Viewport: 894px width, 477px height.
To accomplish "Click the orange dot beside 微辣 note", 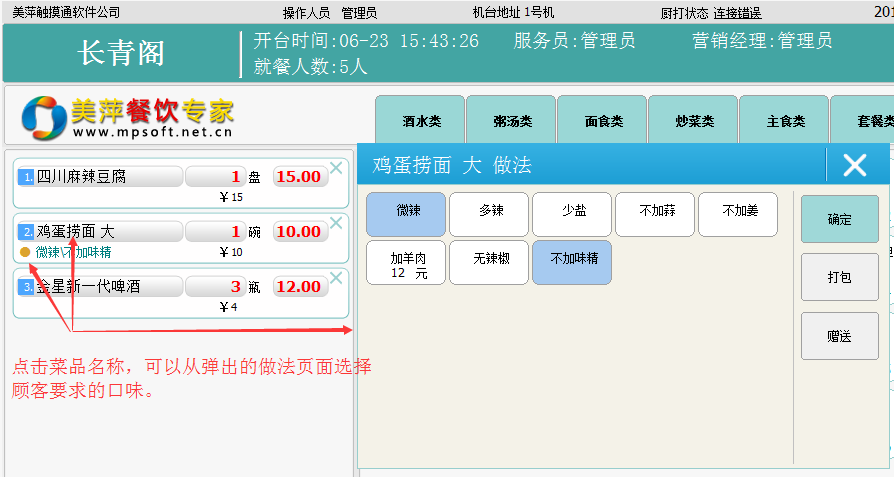I will tap(25, 252).
